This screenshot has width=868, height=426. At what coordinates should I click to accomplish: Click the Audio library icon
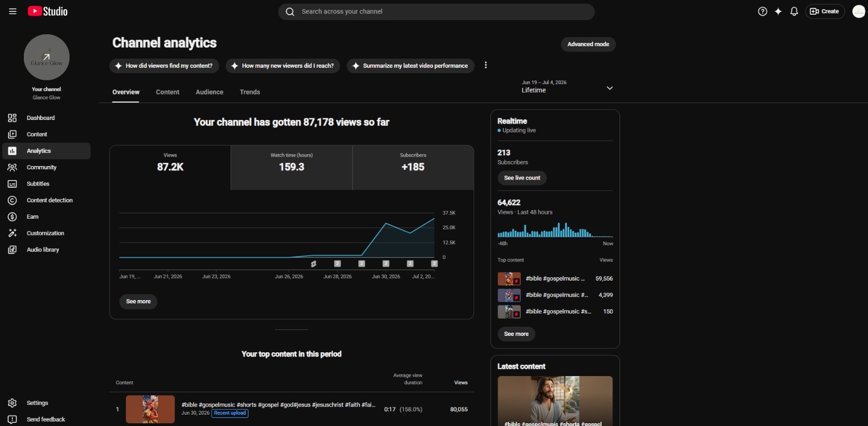point(12,250)
